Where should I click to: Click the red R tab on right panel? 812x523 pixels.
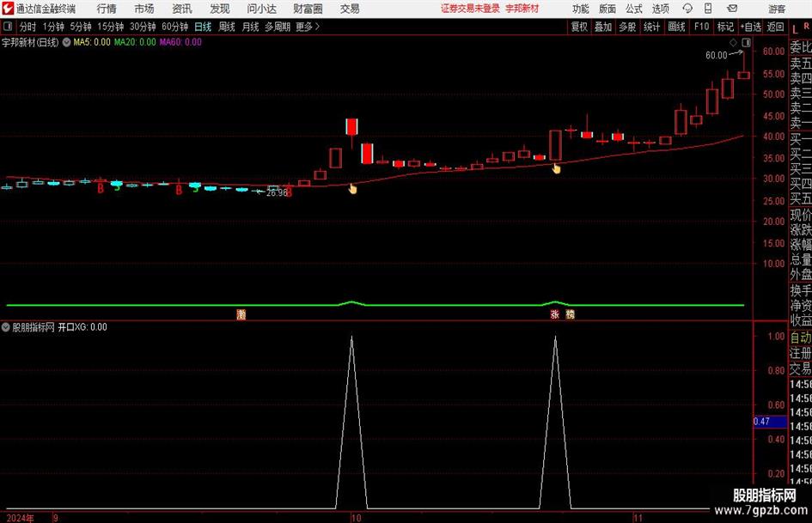point(806,26)
